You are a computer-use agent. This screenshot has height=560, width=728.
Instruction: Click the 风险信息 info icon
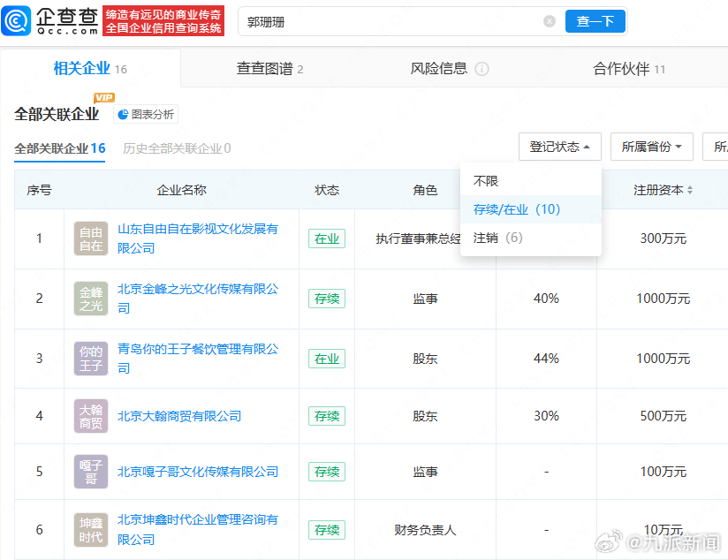(482, 69)
